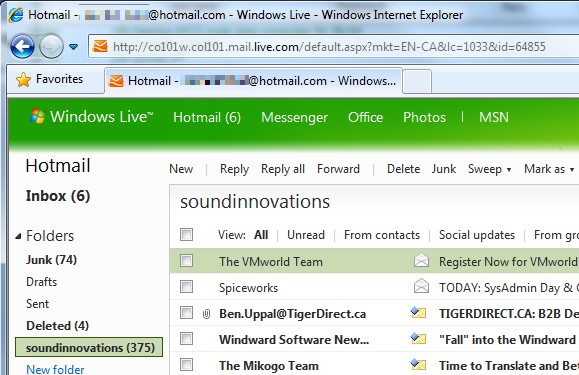Open the Drafts folder
The image size is (579, 375).
[41, 282]
